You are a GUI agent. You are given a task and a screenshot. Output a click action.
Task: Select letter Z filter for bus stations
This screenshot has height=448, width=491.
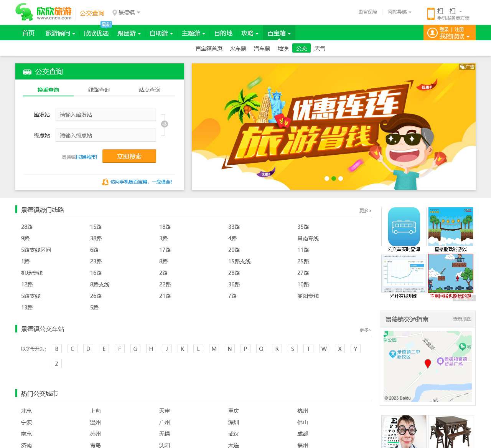[x=56, y=364]
